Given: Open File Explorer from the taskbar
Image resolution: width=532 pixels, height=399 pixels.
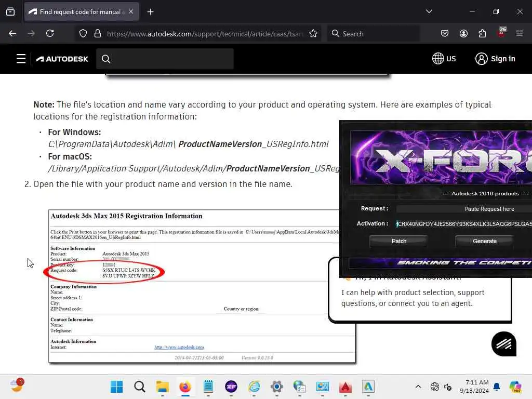Looking at the screenshot, I should pos(162,387).
